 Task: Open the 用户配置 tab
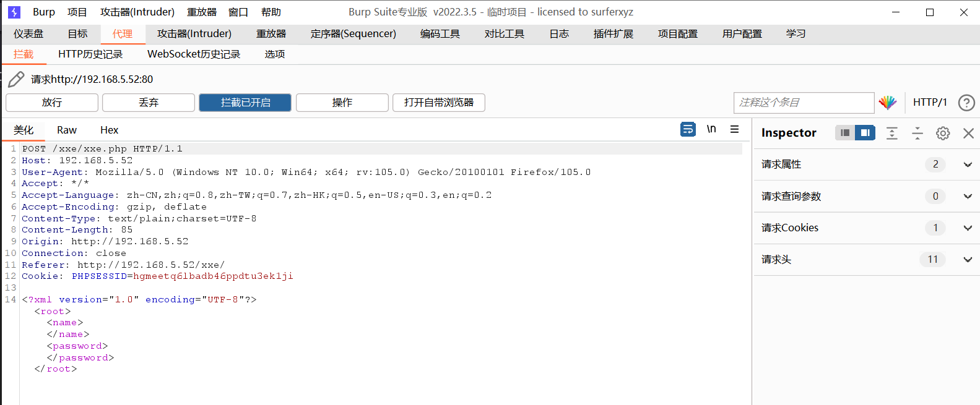pyautogui.click(x=742, y=34)
